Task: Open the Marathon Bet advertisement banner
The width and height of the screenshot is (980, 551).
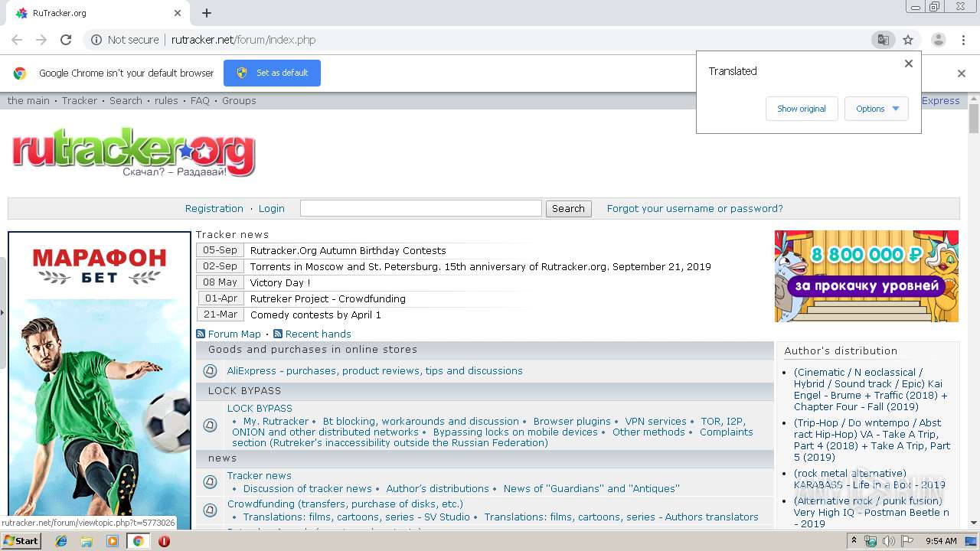Action: pyautogui.click(x=100, y=379)
